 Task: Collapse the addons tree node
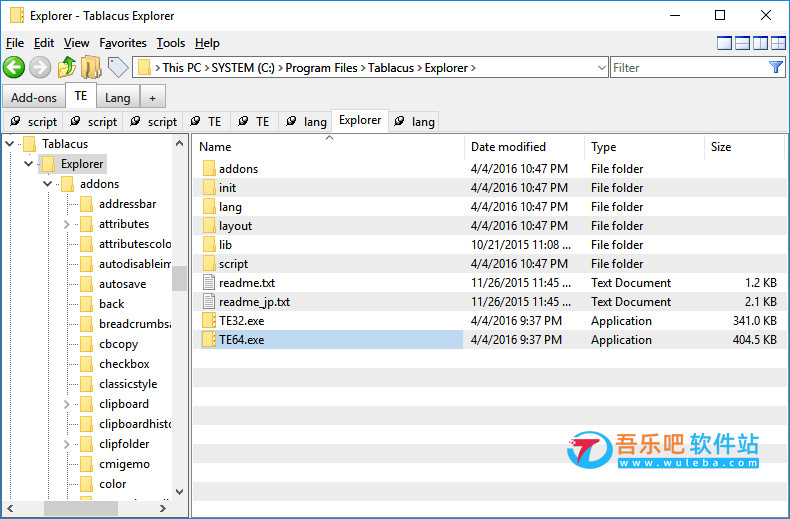point(47,184)
